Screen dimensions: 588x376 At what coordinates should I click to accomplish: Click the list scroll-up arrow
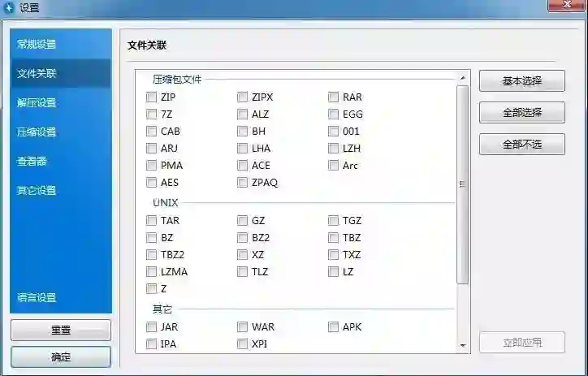pos(463,78)
